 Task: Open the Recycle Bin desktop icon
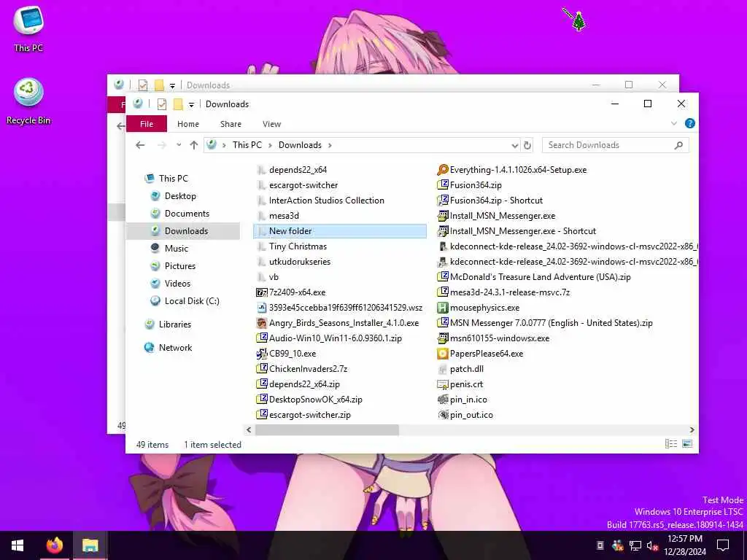(x=28, y=101)
